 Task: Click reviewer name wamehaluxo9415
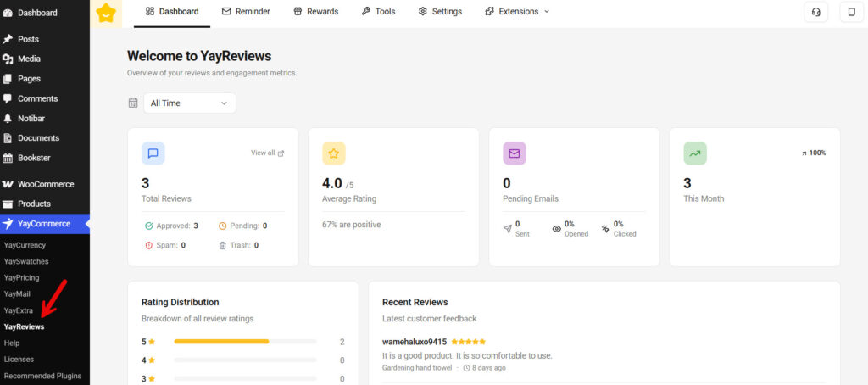pos(415,342)
